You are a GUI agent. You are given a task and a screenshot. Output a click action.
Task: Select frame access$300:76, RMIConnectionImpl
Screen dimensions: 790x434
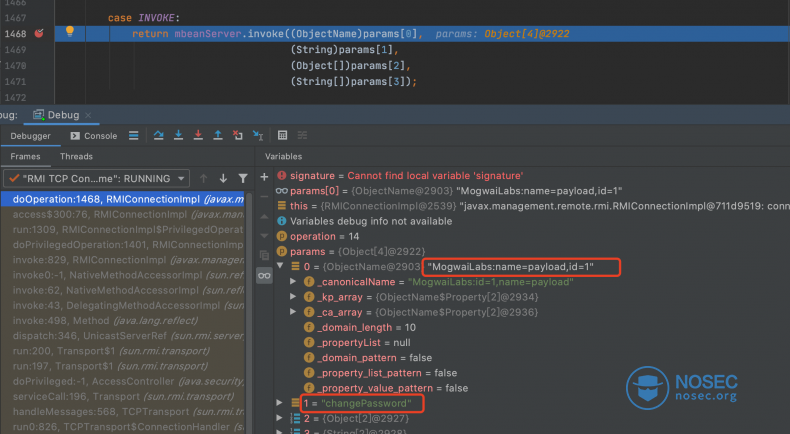122,214
